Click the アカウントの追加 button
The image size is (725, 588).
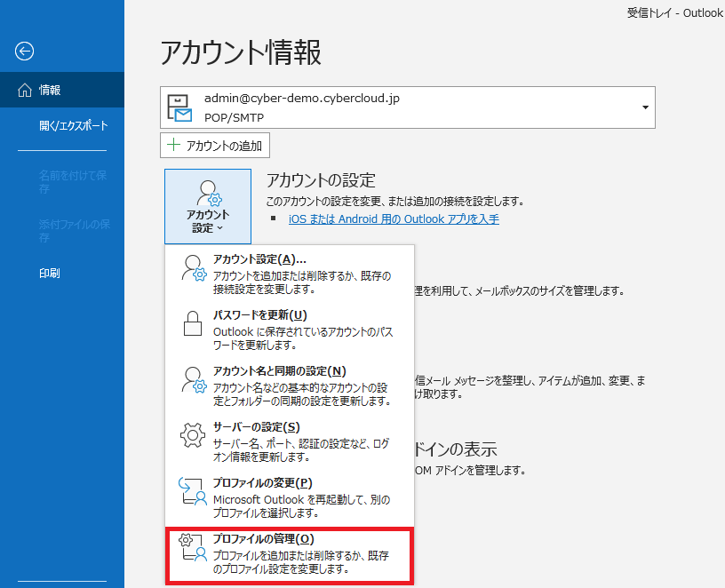(215, 145)
